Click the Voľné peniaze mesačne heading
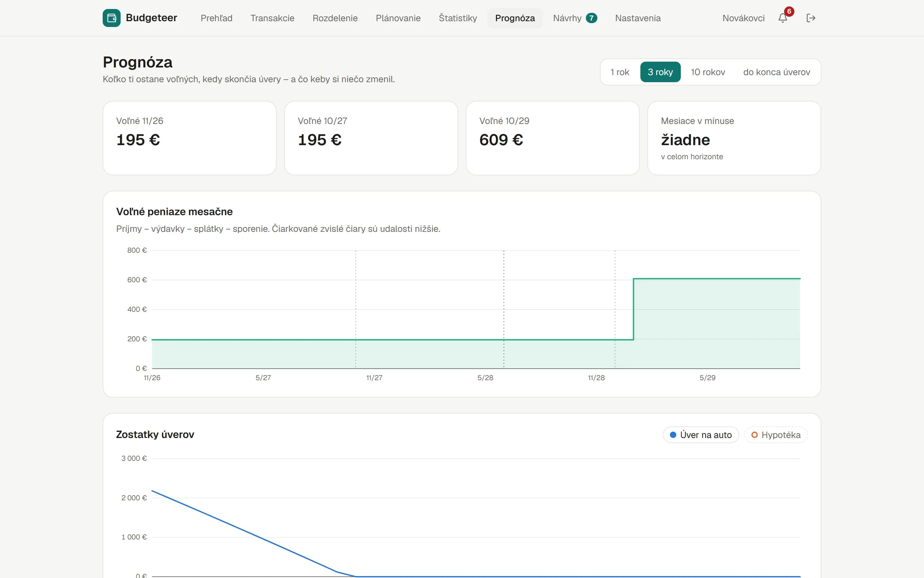The height and width of the screenshot is (578, 924). pyautogui.click(x=174, y=211)
